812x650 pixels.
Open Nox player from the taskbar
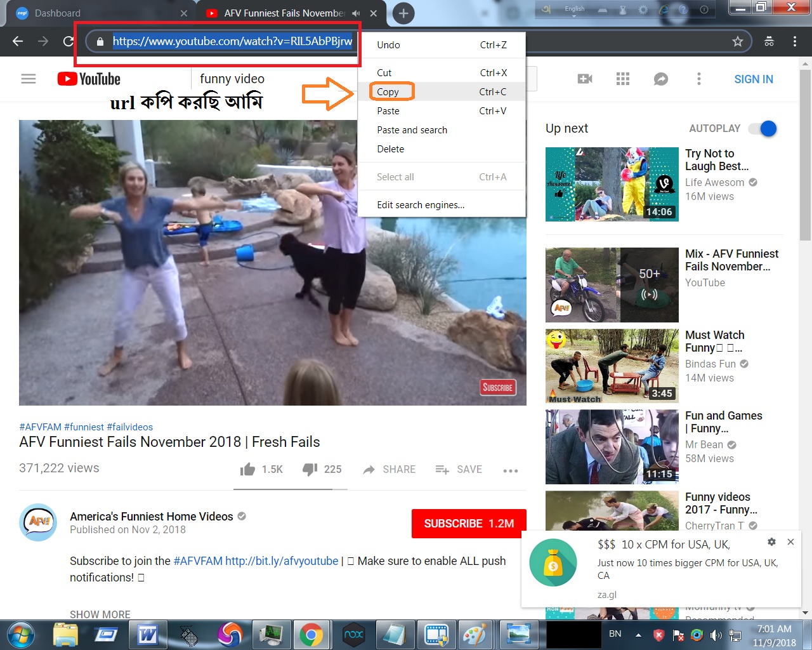point(353,635)
